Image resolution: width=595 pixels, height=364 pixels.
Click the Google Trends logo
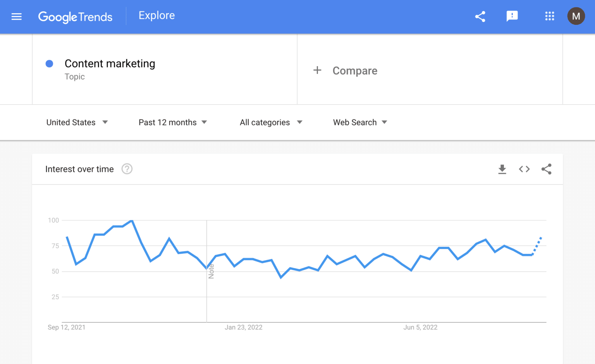75,17
